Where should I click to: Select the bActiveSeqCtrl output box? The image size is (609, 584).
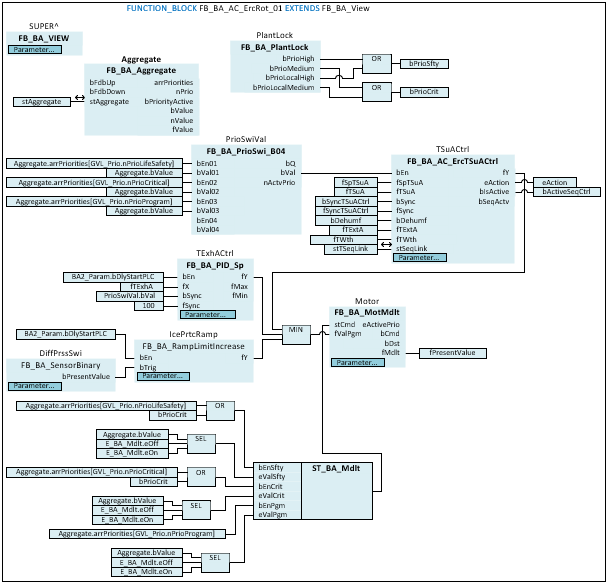point(567,192)
